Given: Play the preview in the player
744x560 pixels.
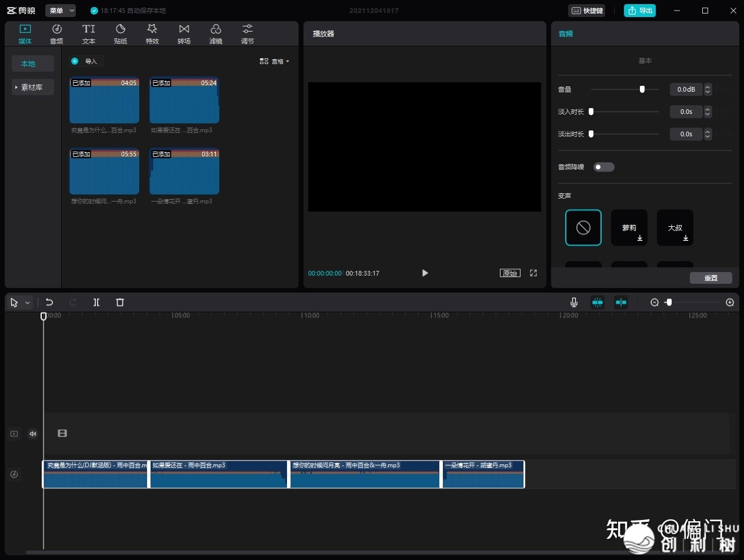Looking at the screenshot, I should (x=425, y=273).
